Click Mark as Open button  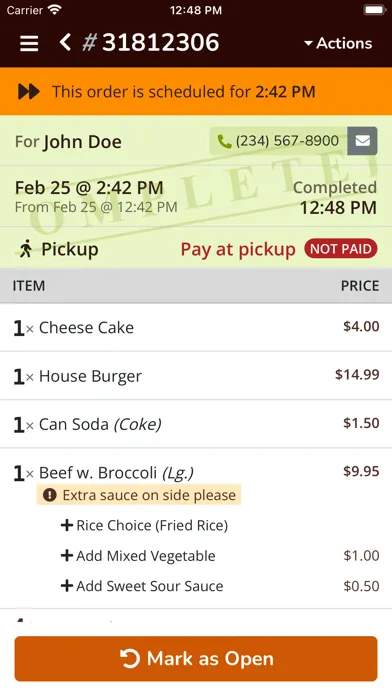point(196,659)
